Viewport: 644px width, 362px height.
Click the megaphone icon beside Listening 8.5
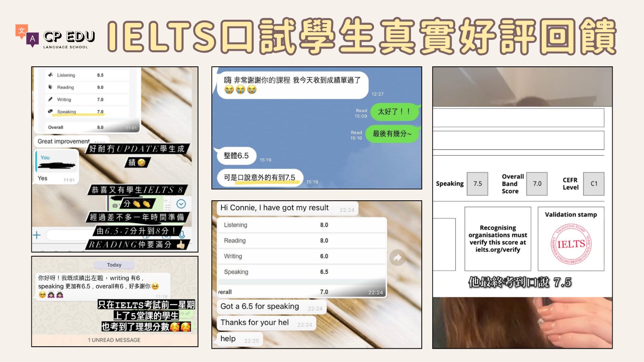coord(50,75)
